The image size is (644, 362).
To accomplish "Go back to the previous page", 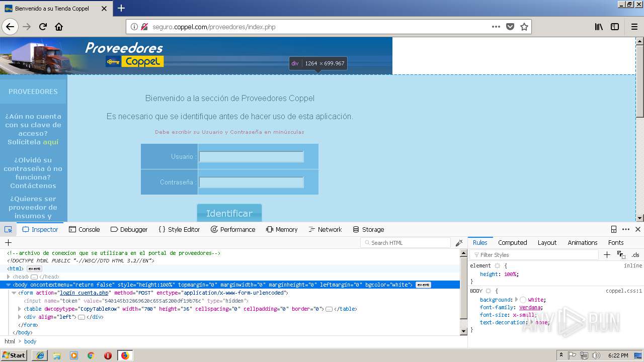I will [x=10, y=27].
